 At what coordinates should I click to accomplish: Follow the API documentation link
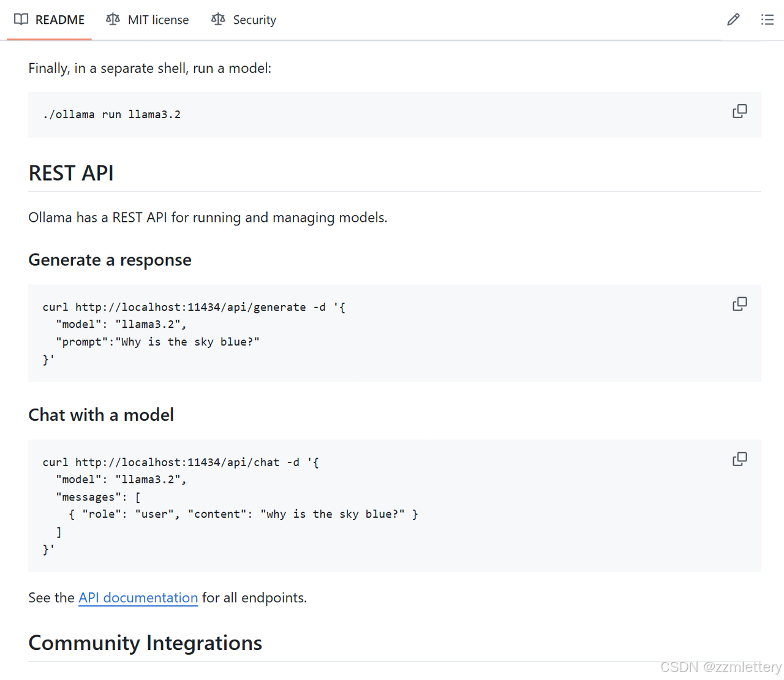point(138,597)
